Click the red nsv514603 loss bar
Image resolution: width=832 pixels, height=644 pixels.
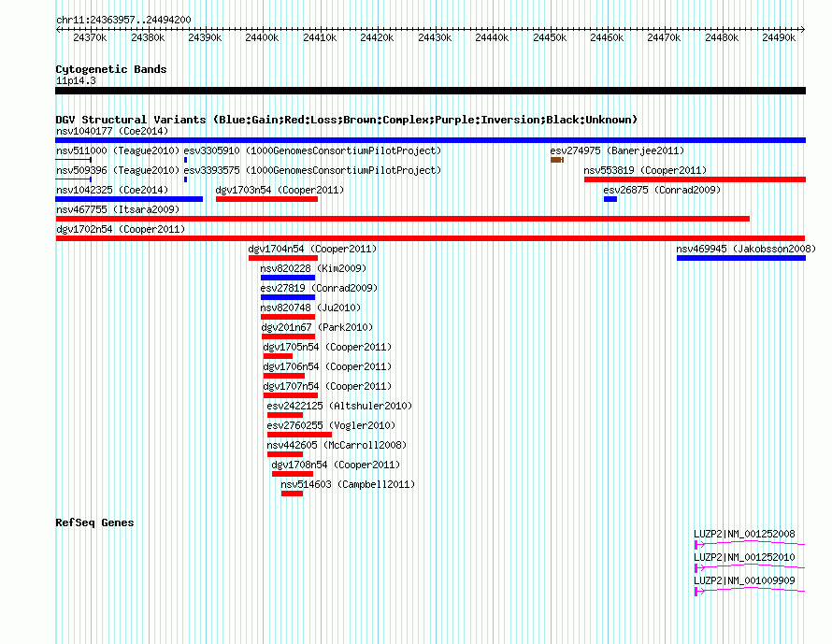pos(292,494)
